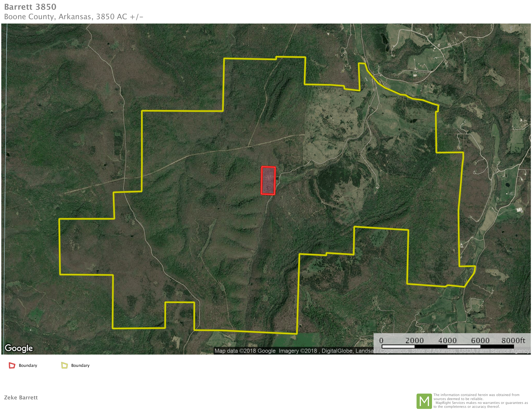Image resolution: width=532 pixels, height=411 pixels.
Task: Click the 0 scale label
Action: (x=381, y=340)
